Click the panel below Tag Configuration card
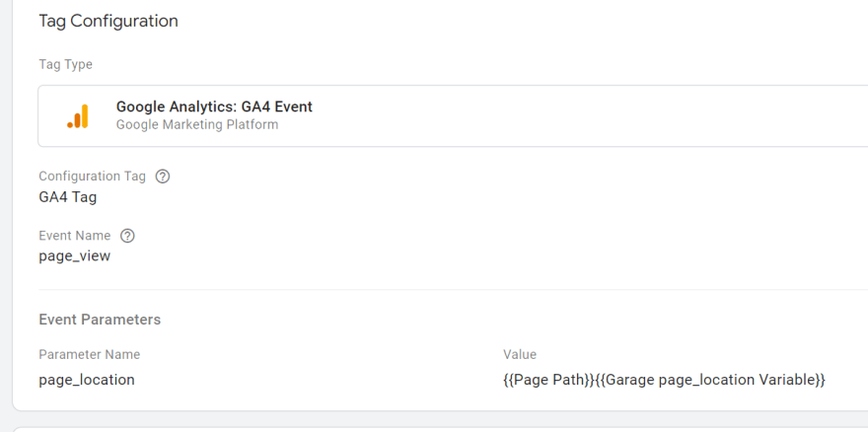This screenshot has height=432, width=868. [x=440, y=430]
